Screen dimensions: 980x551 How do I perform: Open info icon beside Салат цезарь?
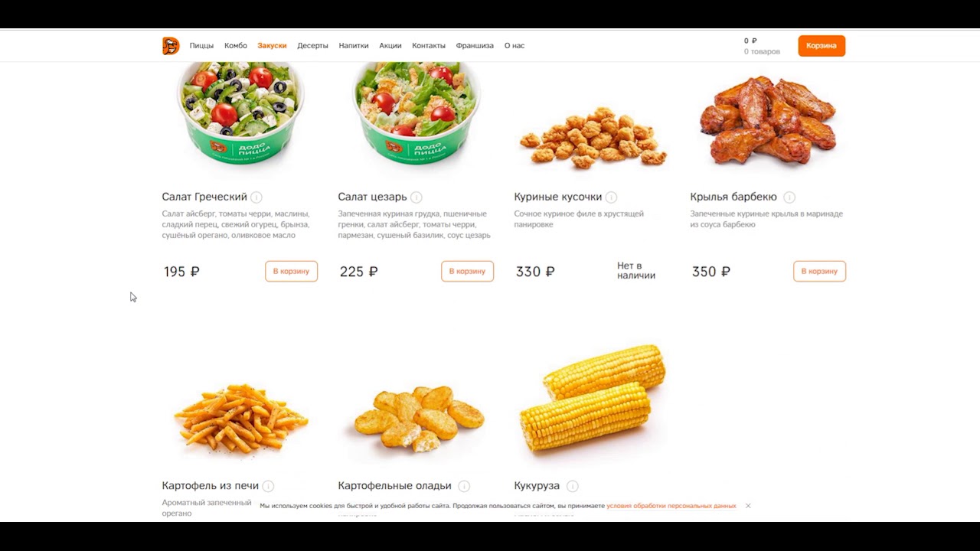pyautogui.click(x=416, y=197)
